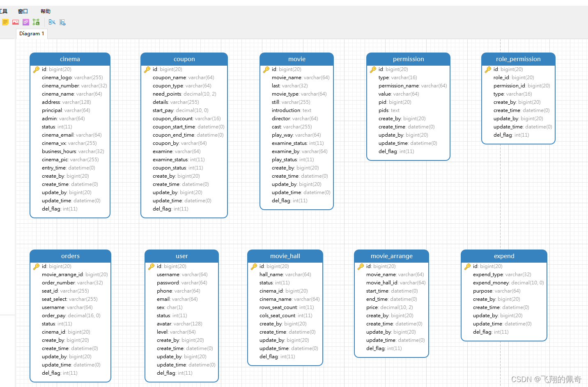The image size is (588, 387).
Task: Click the primary key icon in expend table
Action: 467,266
